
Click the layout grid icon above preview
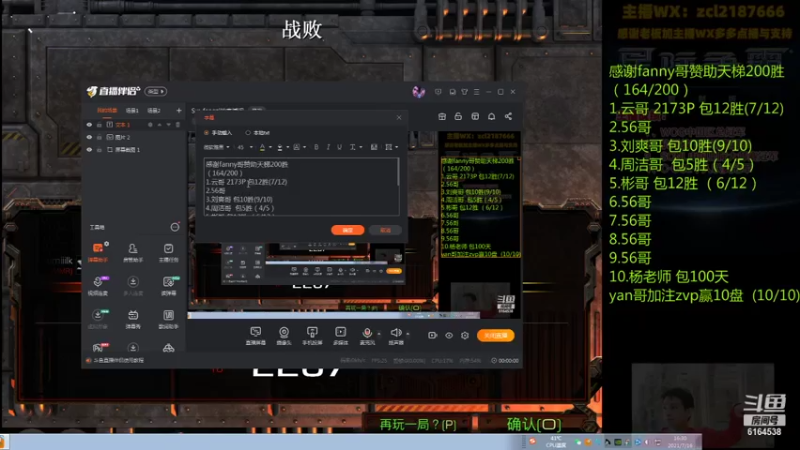click(x=475, y=116)
